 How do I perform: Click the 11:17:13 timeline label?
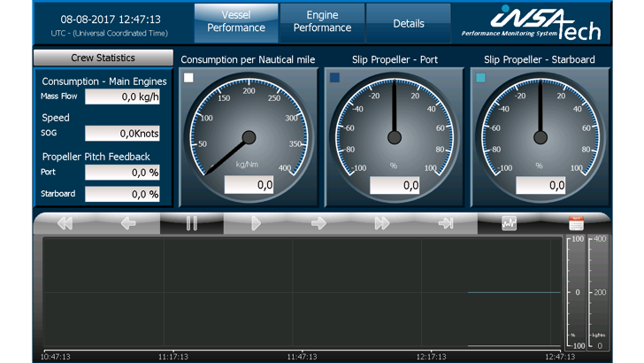point(173,357)
